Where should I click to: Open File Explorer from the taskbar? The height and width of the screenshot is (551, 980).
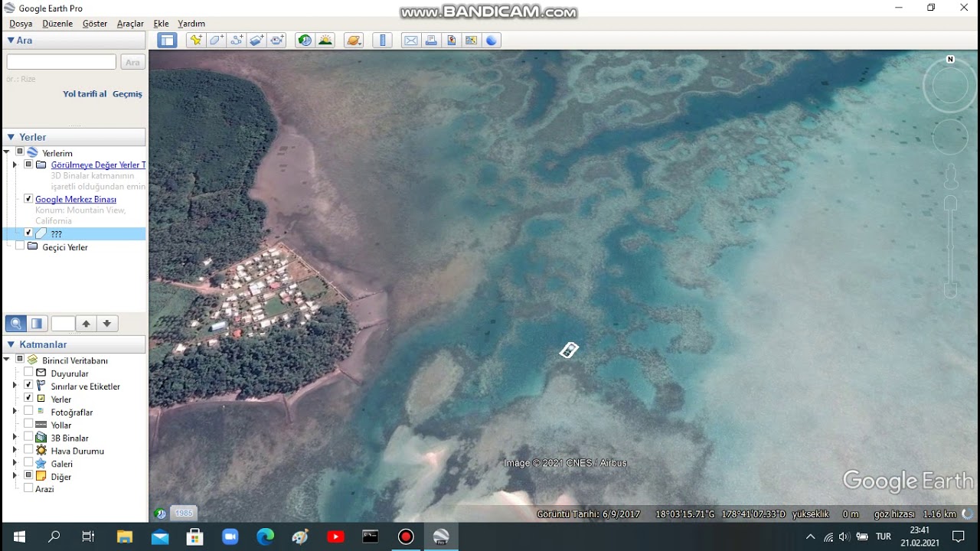click(x=124, y=536)
